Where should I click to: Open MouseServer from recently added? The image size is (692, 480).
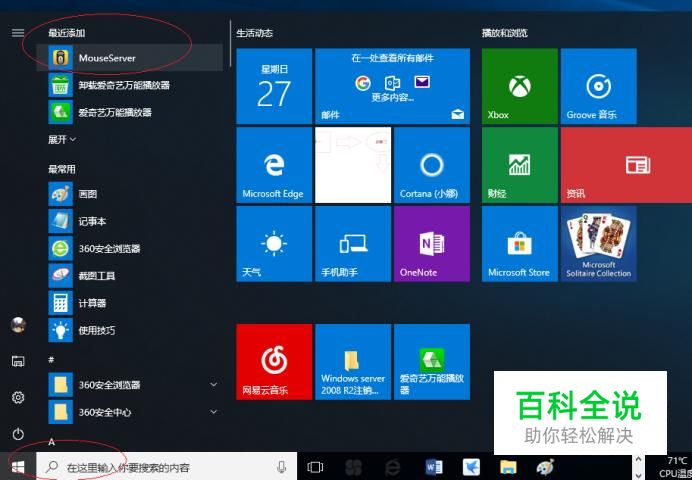pos(130,57)
